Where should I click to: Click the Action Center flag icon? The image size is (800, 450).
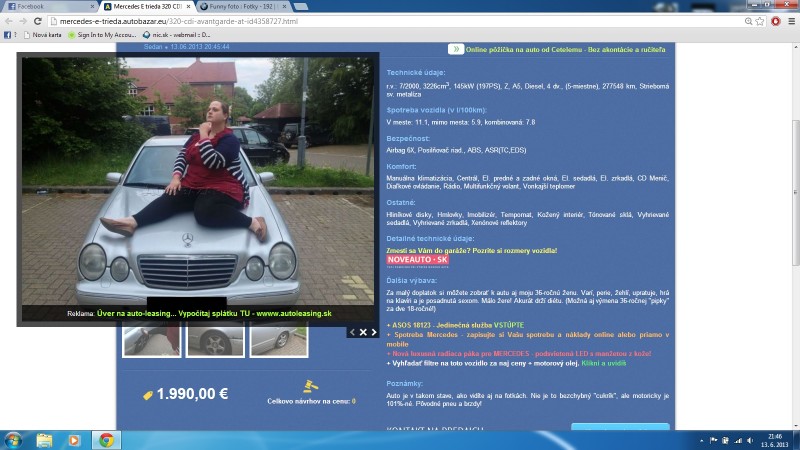713,440
